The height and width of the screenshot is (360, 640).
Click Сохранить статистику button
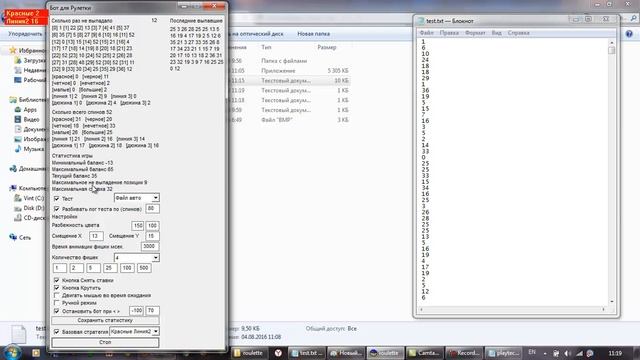105,321
